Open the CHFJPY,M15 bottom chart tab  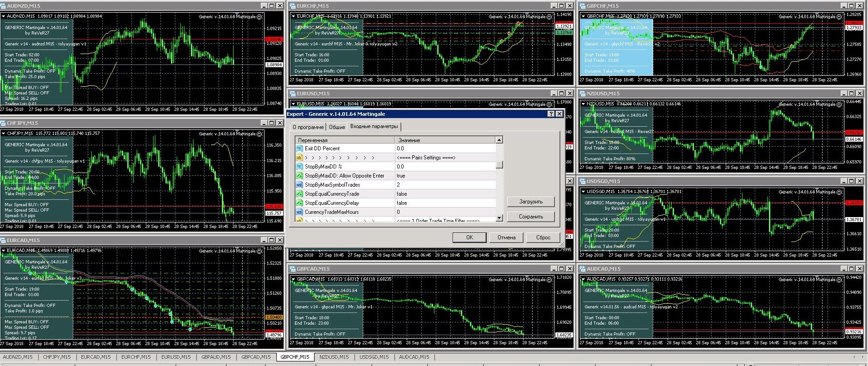pyautogui.click(x=57, y=357)
